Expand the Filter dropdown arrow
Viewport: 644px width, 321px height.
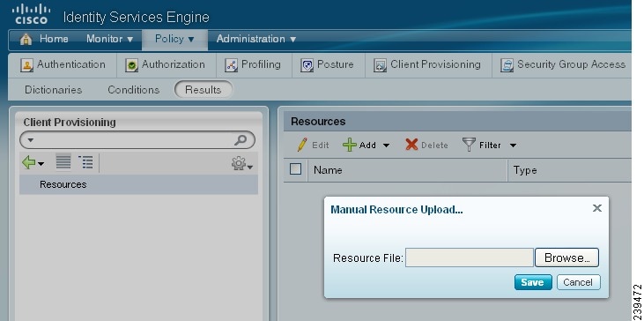(513, 146)
